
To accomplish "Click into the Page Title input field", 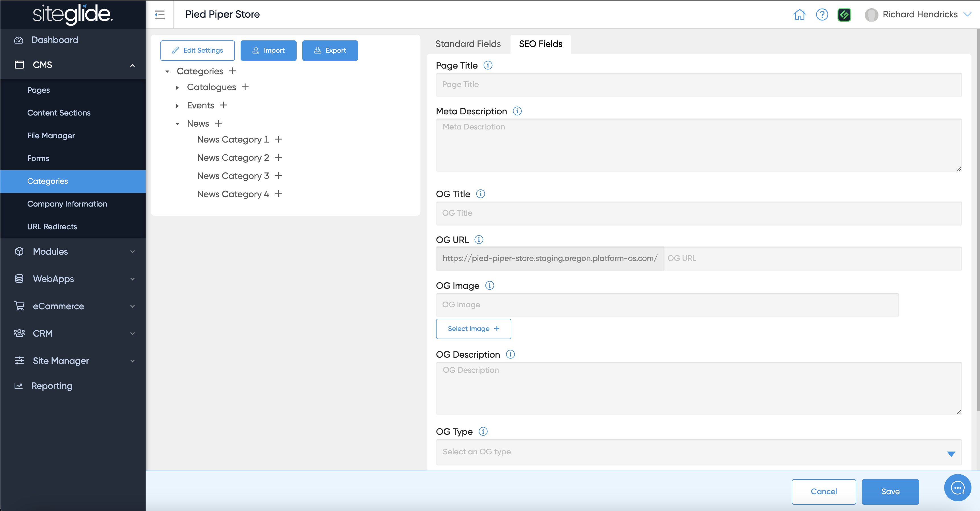I will tap(698, 85).
